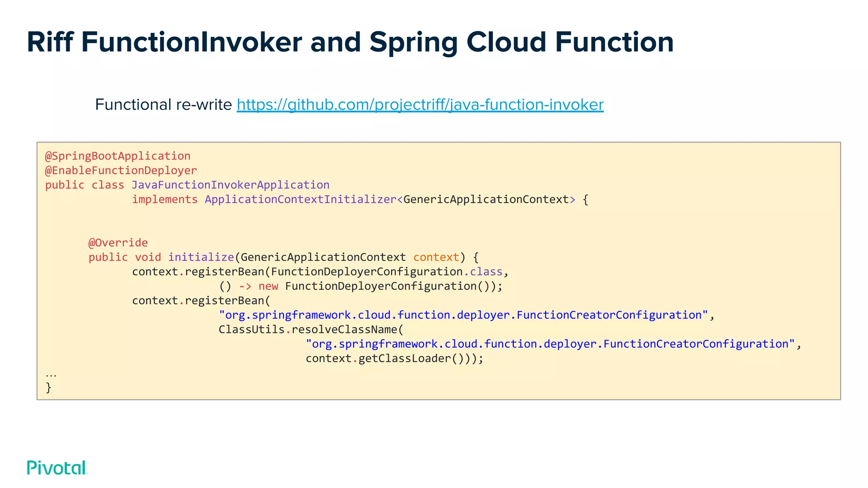The image size is (868, 488).
Task: Open the github.com/projectriff/java-function-invoker link
Action: tap(420, 105)
